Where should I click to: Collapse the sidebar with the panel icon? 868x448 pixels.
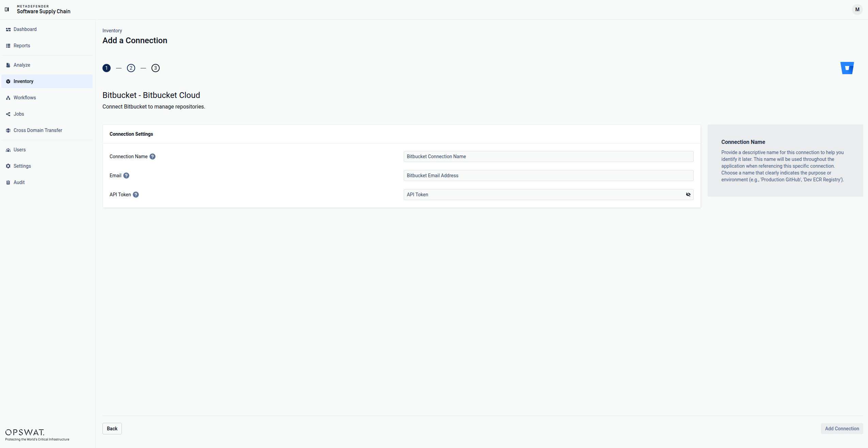(x=7, y=10)
